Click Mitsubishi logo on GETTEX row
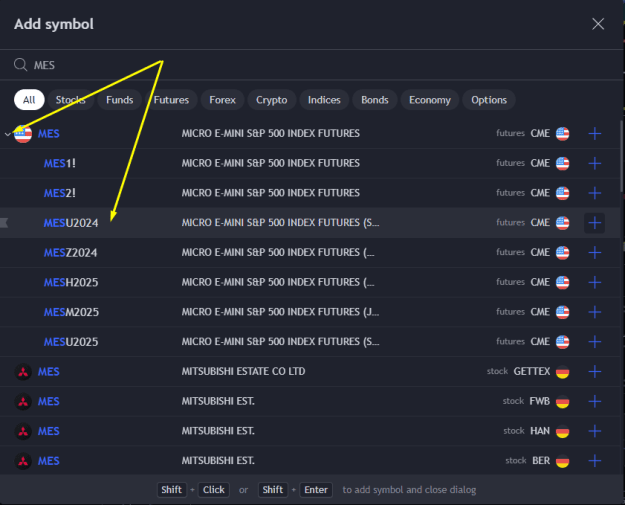Viewport: 625px width, 505px height. (x=23, y=372)
